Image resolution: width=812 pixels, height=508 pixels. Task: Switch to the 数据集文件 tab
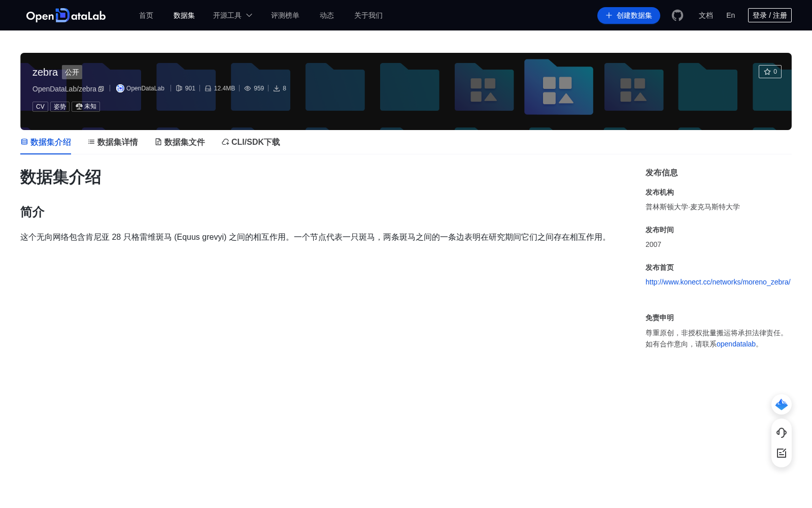click(180, 142)
